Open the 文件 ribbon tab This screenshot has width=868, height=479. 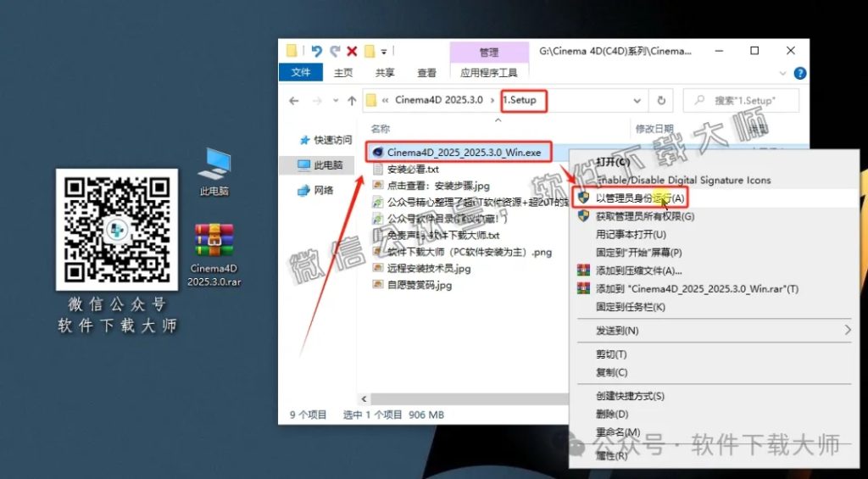[301, 73]
